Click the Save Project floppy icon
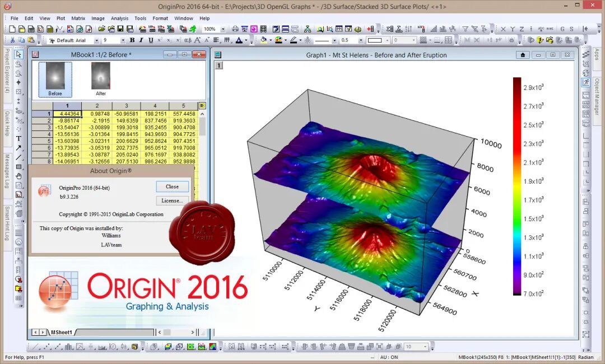This screenshot has height=364, width=605. pos(120,29)
